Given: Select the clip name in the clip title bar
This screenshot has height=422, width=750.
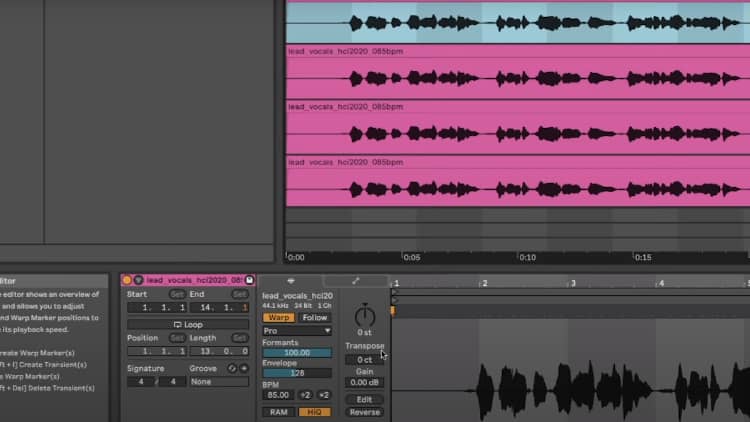Looking at the screenshot, I should [x=194, y=280].
